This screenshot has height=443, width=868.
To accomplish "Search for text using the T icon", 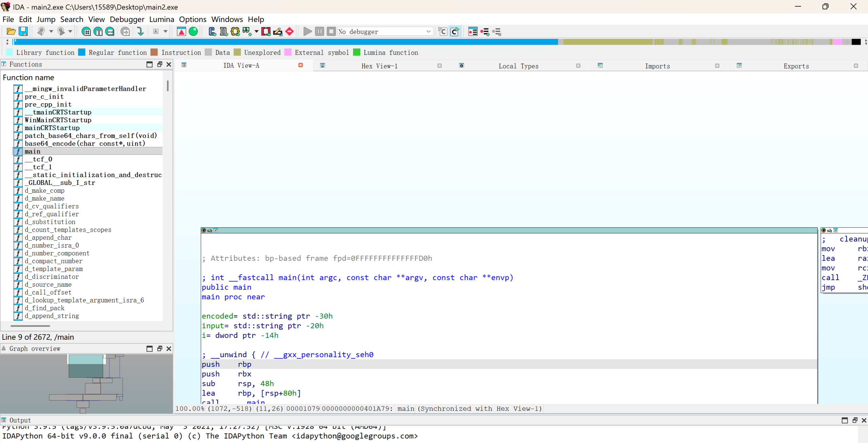I will (x=98, y=31).
